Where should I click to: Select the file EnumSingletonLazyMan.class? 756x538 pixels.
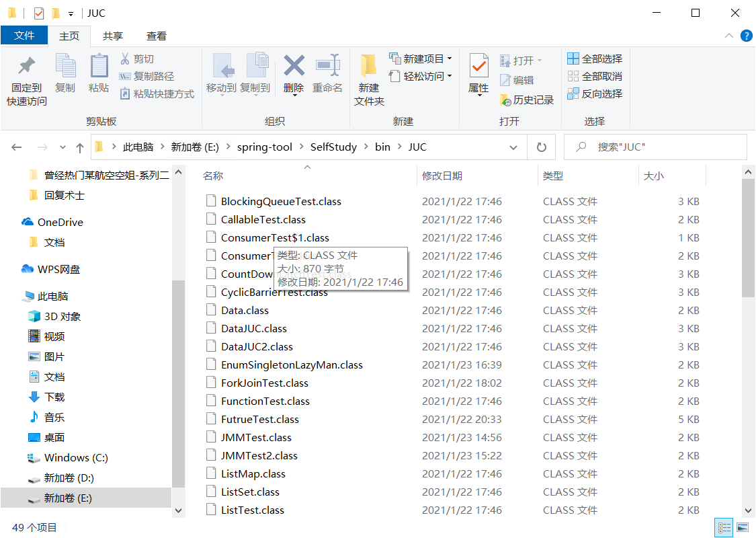tap(292, 364)
